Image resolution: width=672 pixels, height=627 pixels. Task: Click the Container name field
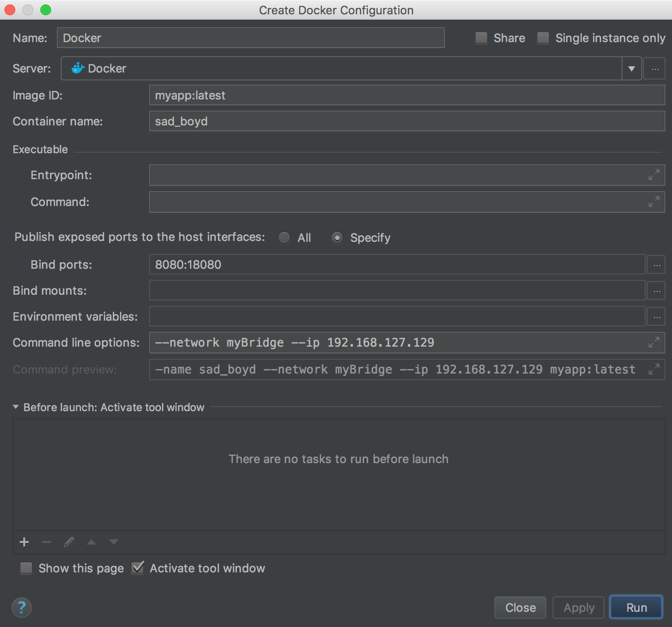tap(407, 121)
